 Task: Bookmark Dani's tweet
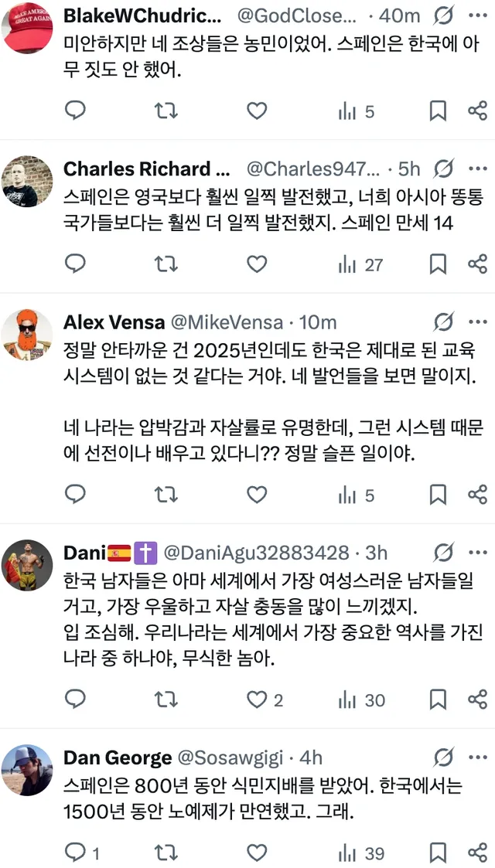point(438,700)
